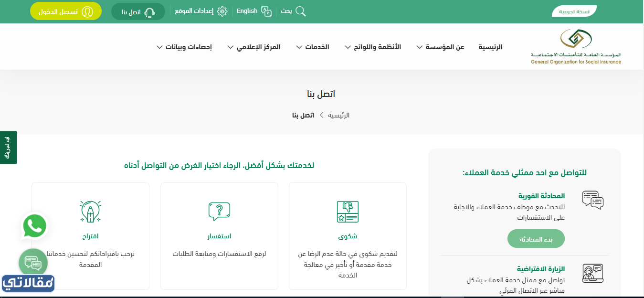
Task: Start chat with بدء المحادثة button
Action: click(x=536, y=239)
